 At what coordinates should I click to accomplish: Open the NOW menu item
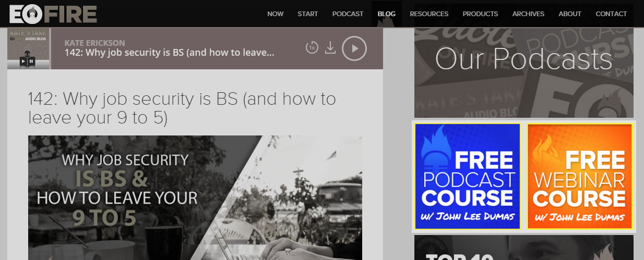275,14
